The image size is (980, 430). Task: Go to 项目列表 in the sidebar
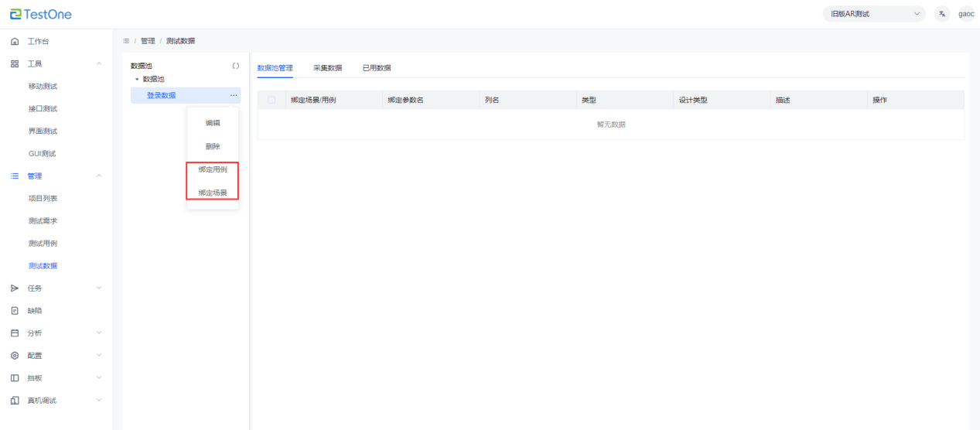43,199
